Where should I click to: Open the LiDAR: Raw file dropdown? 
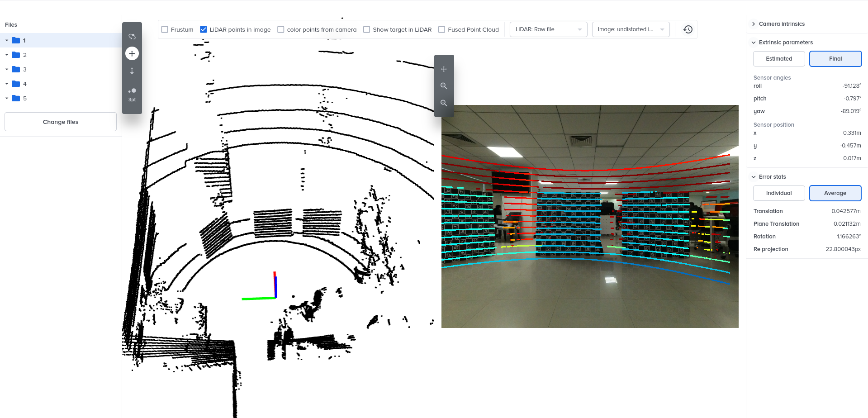pyautogui.click(x=548, y=29)
